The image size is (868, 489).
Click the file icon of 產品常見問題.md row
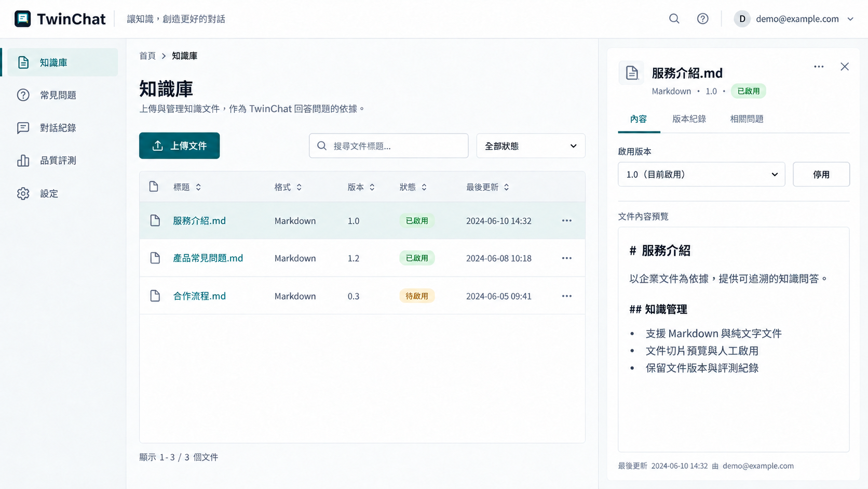click(155, 258)
